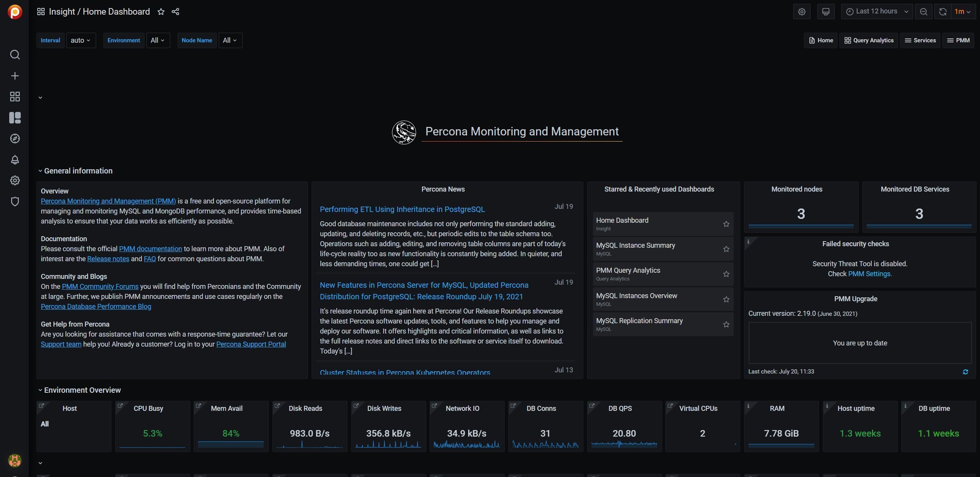980x477 pixels.
Task: Open the Interval auto dropdown
Action: pos(80,40)
